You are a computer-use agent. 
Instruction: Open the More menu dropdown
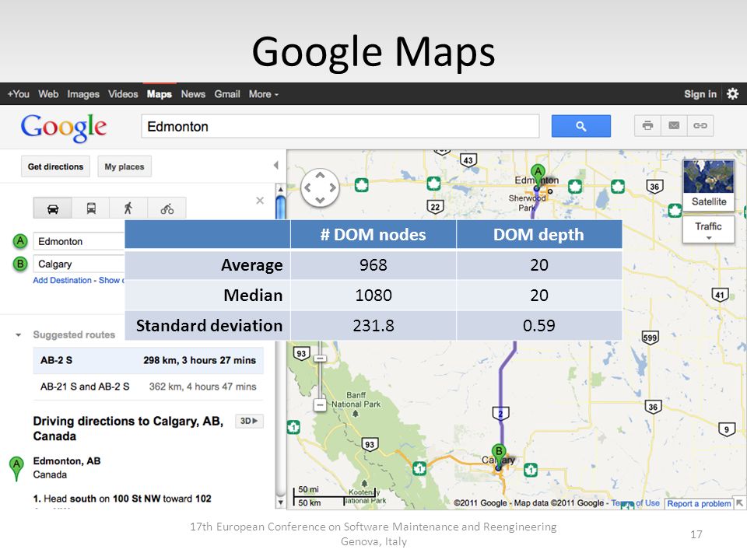pyautogui.click(x=264, y=94)
